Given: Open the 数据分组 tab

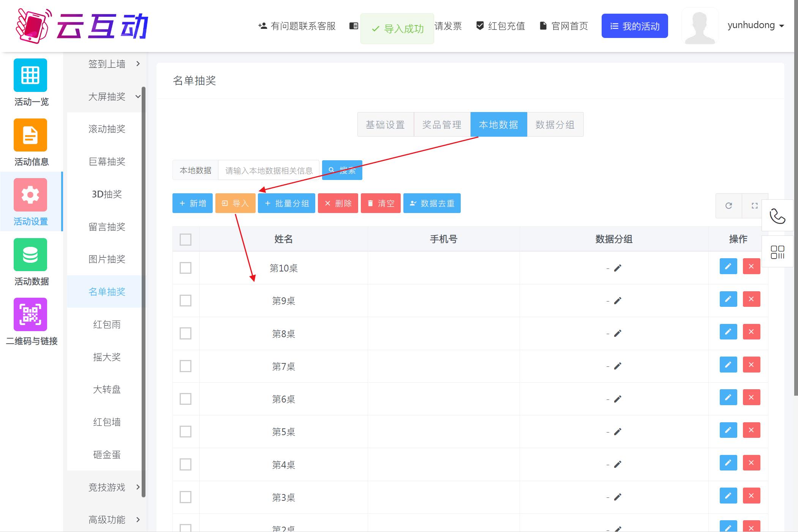Looking at the screenshot, I should [555, 125].
